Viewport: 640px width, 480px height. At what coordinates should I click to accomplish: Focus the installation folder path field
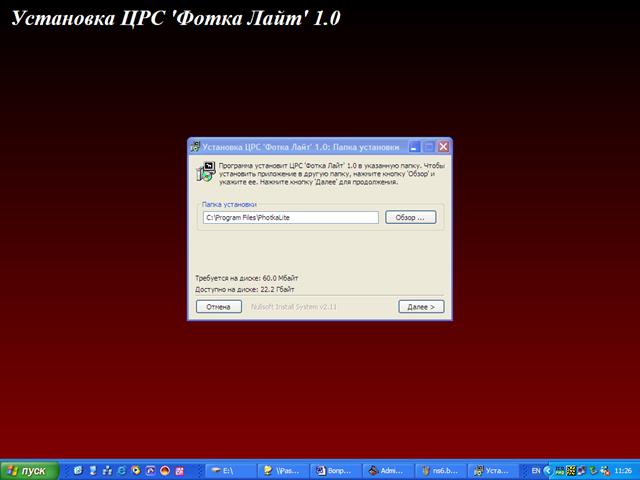coord(291,218)
